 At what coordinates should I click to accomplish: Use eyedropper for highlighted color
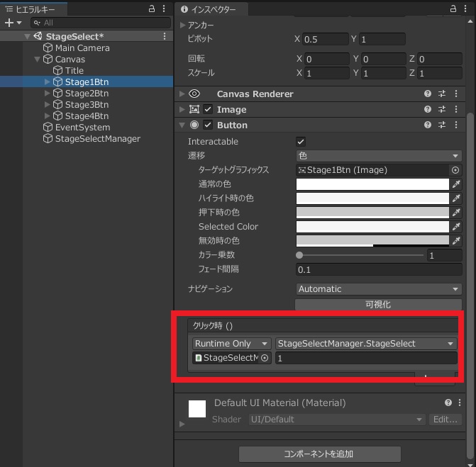coord(456,198)
